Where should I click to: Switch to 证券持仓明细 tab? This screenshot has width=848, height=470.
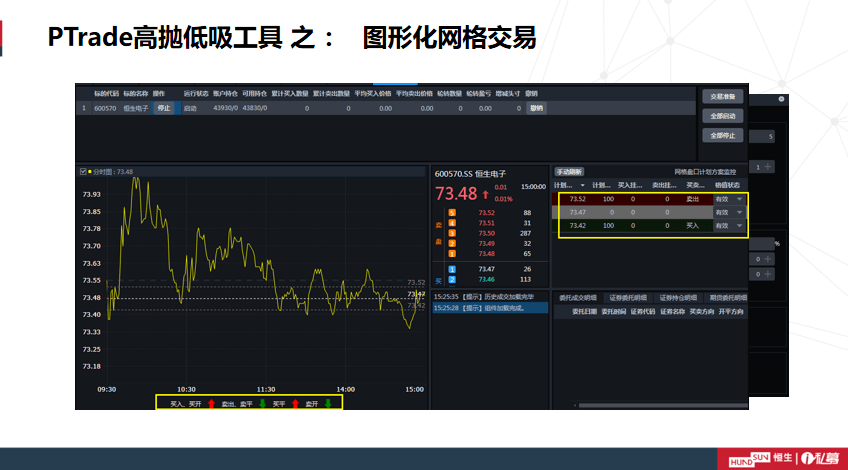[x=673, y=297]
